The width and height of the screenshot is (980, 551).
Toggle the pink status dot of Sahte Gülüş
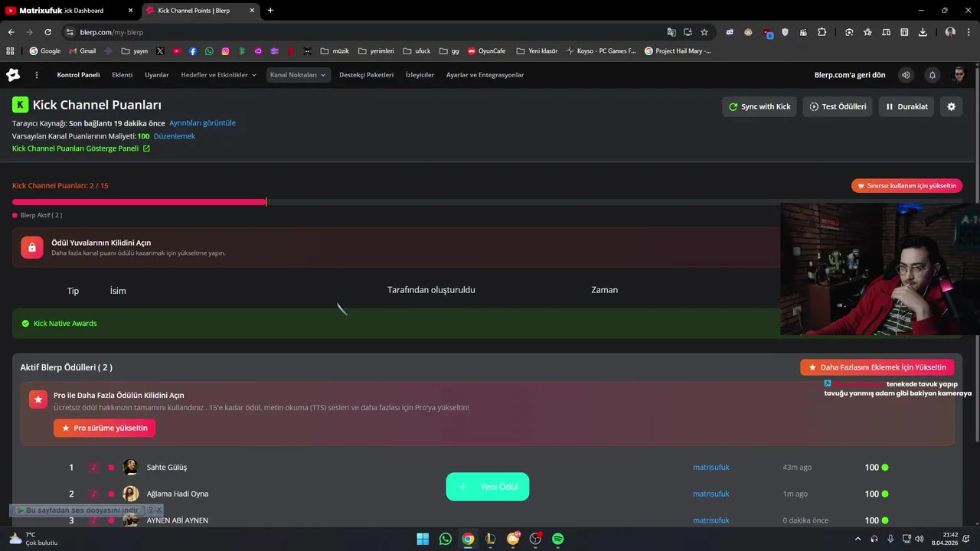pyautogui.click(x=111, y=468)
